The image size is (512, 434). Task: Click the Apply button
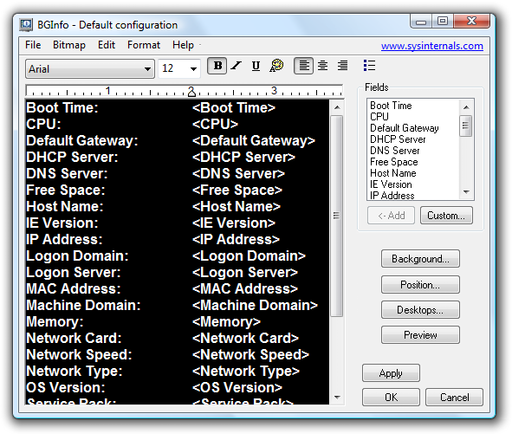point(391,373)
